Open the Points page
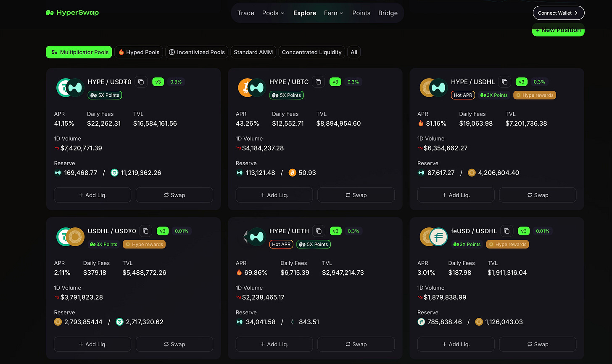Screen dimensions: 612x364 coord(361,13)
